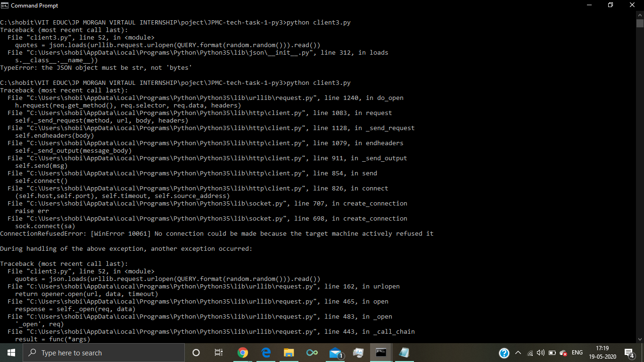Click the "'_open', req)" line
This screenshot has width=644, height=362.
pyautogui.click(x=40, y=324)
